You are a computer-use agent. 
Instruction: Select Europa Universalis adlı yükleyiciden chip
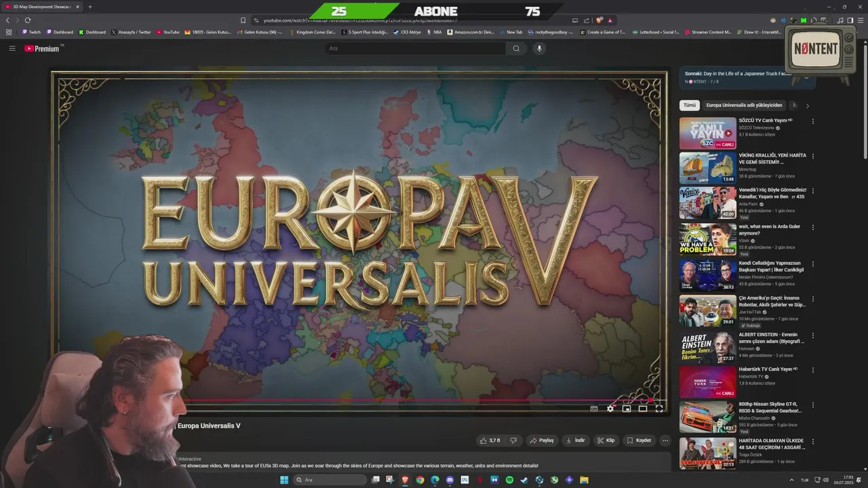pyautogui.click(x=744, y=105)
